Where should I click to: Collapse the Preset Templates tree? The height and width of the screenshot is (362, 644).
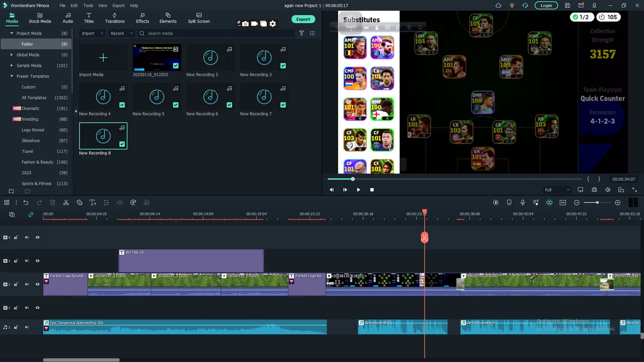click(12, 76)
